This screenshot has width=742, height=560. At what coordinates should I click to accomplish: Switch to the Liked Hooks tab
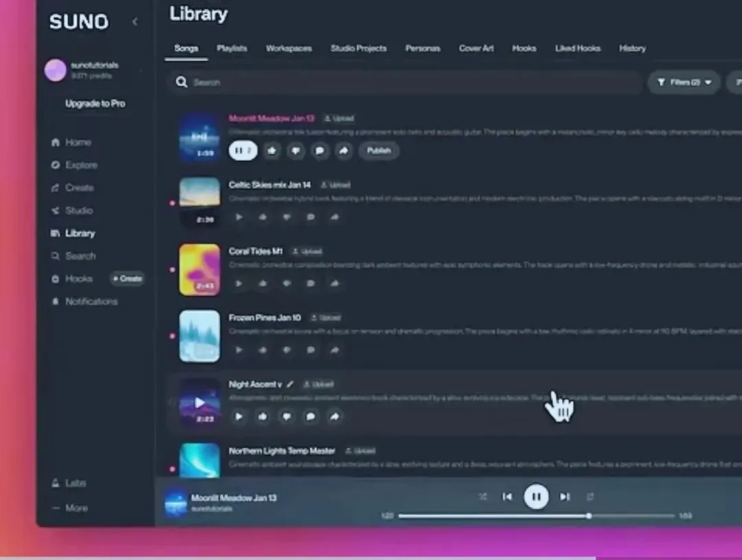578,48
